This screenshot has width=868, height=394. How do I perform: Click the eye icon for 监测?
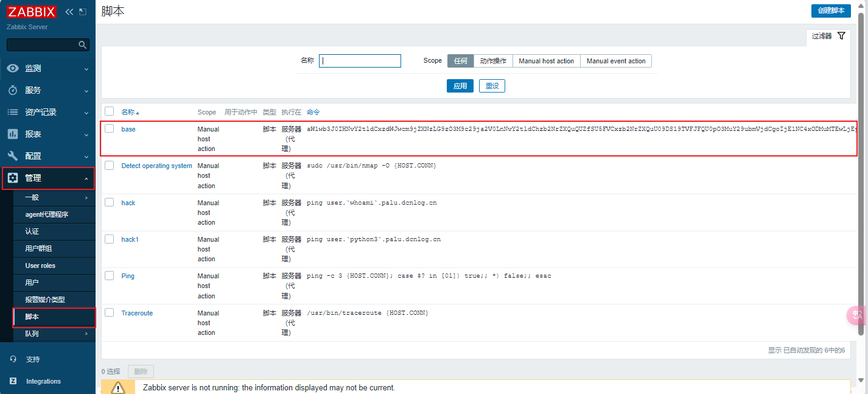pos(13,68)
